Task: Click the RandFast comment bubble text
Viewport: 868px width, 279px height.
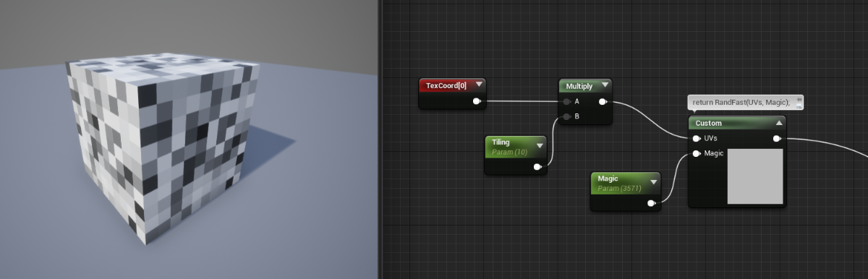Action: coord(741,103)
